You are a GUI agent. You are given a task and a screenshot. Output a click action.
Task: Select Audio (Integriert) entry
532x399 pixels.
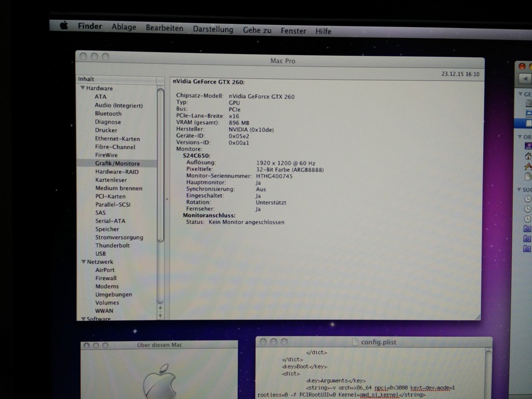[119, 105]
